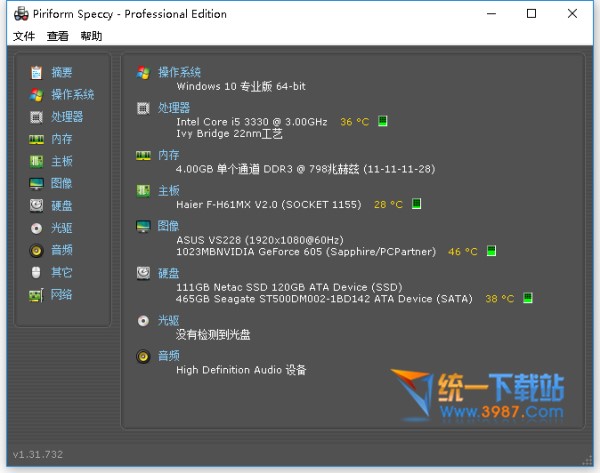Click the hard drive icon next to 硬盘 heading
Image resolution: width=600 pixels, height=473 pixels.
pyautogui.click(x=143, y=273)
